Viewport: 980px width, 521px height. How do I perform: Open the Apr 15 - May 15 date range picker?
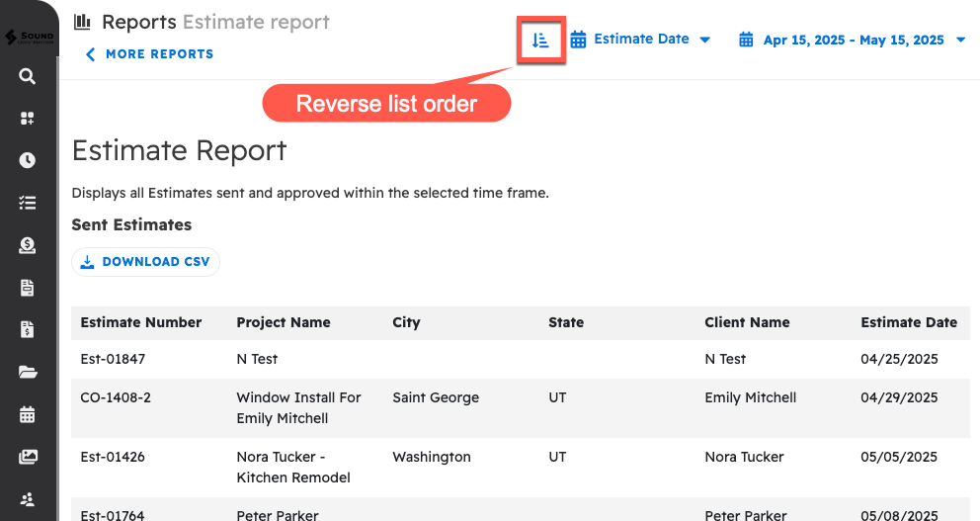(x=853, y=41)
